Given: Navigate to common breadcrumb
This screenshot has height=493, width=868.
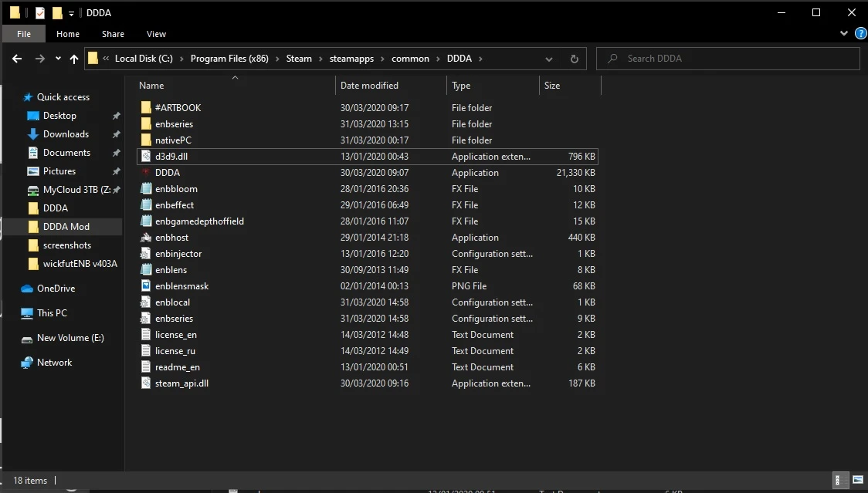Looking at the screenshot, I should 410,59.
